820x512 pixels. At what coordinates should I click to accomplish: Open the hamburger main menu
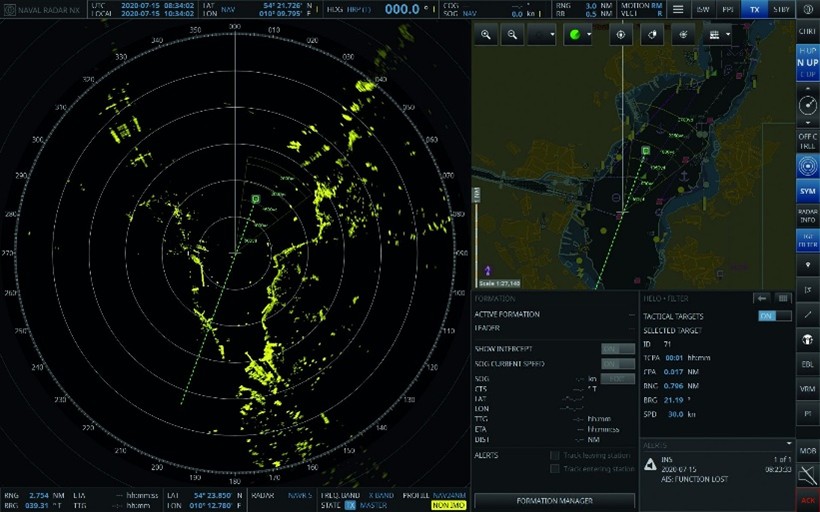[x=678, y=9]
